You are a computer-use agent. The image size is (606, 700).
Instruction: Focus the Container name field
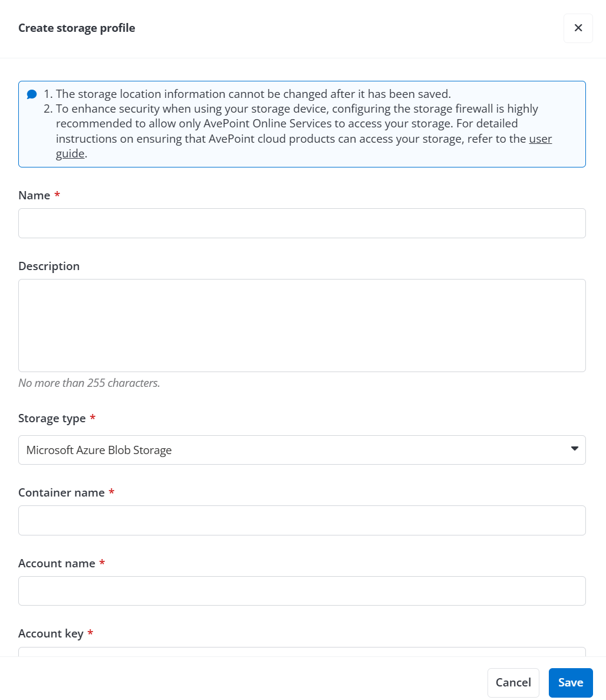click(302, 520)
